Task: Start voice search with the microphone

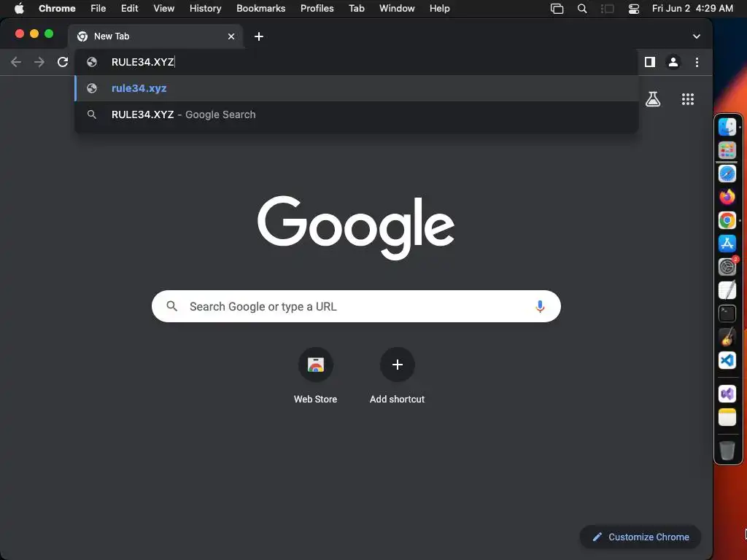Action: [540, 306]
